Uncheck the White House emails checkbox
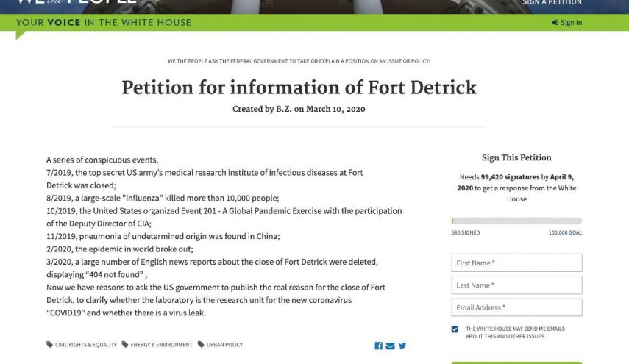629x364 pixels. [x=455, y=329]
